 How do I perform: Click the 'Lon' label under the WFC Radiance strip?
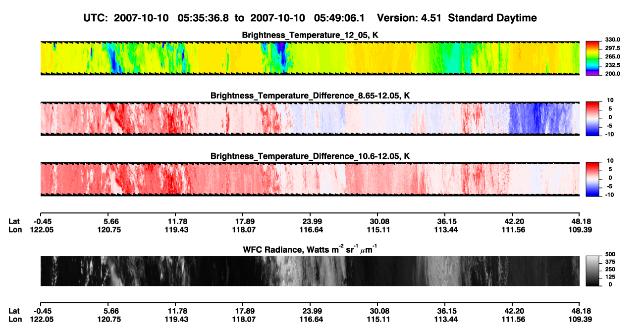click(x=15, y=319)
